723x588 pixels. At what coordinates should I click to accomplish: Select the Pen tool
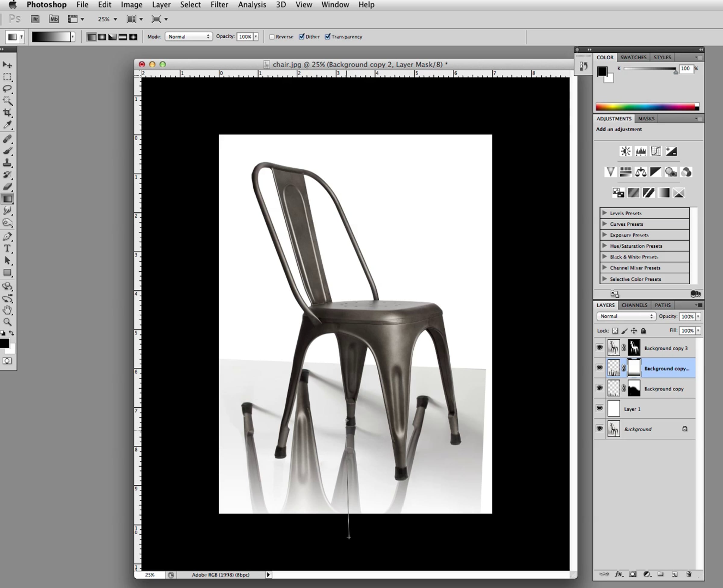(x=8, y=236)
